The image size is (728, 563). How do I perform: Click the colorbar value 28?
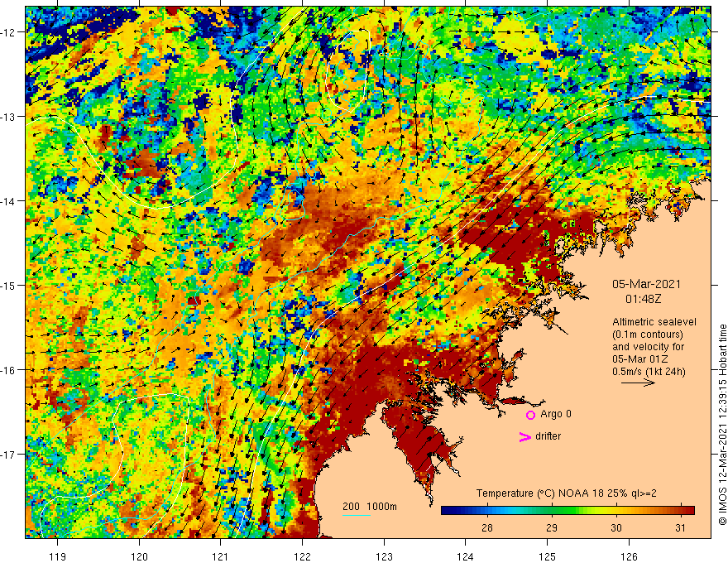click(487, 527)
